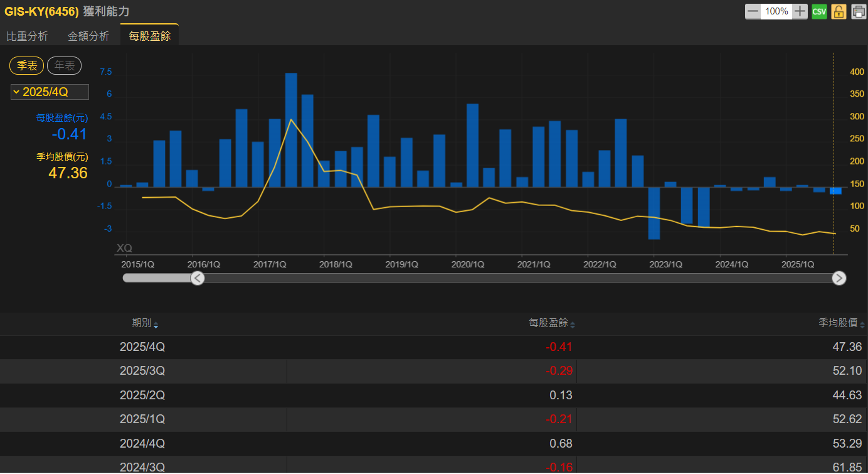Viewport: 868px width, 474px height.
Task: Print the page using the printer icon
Action: (858, 11)
